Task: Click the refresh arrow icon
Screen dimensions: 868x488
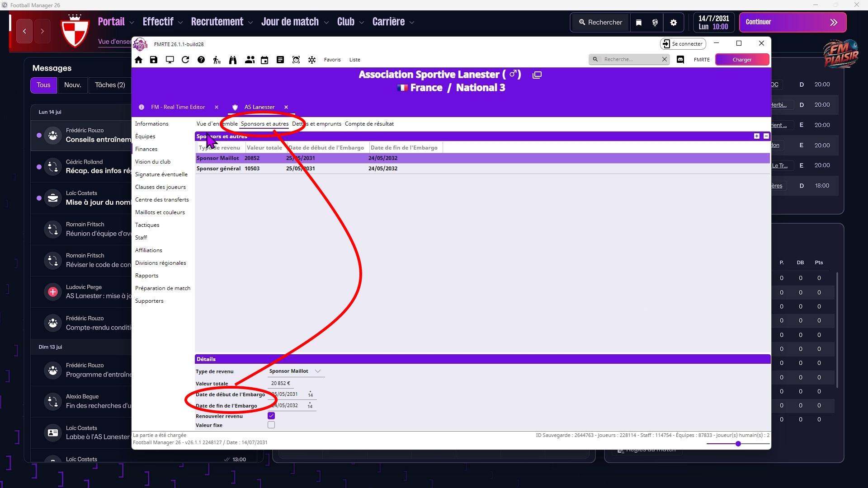Action: pyautogui.click(x=185, y=60)
